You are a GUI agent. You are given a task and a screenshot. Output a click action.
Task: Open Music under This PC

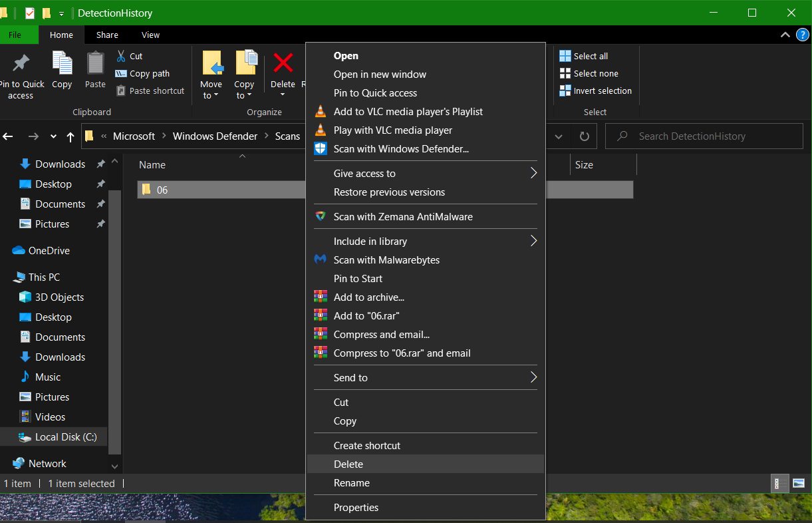pos(48,377)
